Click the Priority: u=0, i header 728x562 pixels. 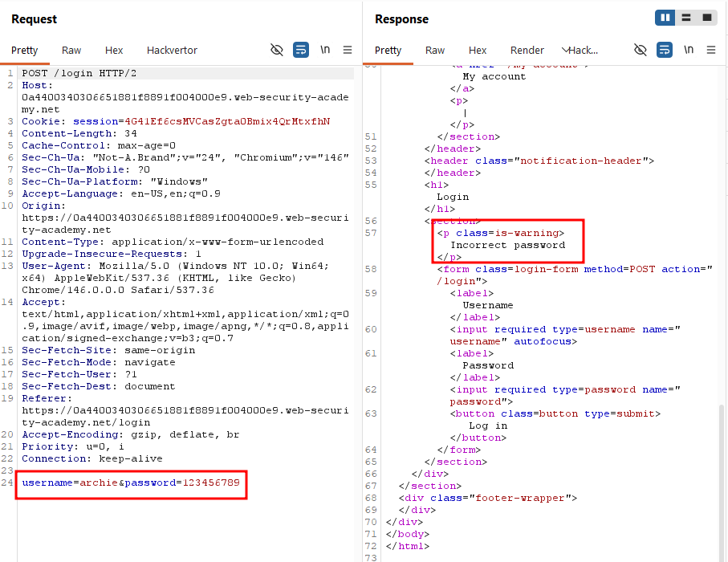click(73, 447)
